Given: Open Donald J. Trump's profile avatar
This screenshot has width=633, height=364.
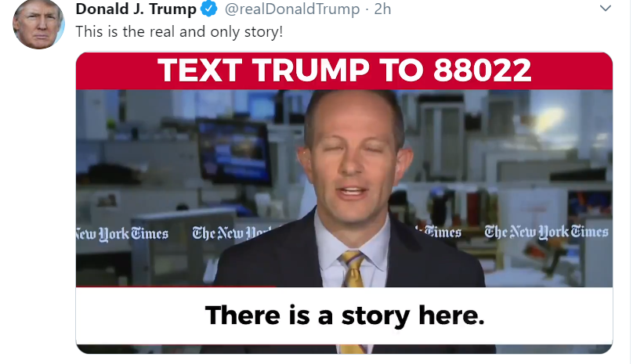Looking at the screenshot, I should [x=38, y=24].
